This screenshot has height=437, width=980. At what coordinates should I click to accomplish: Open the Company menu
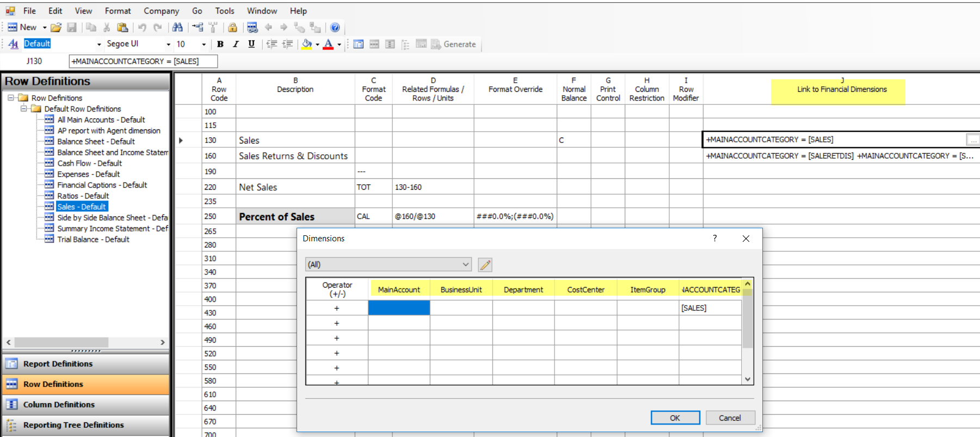161,11
